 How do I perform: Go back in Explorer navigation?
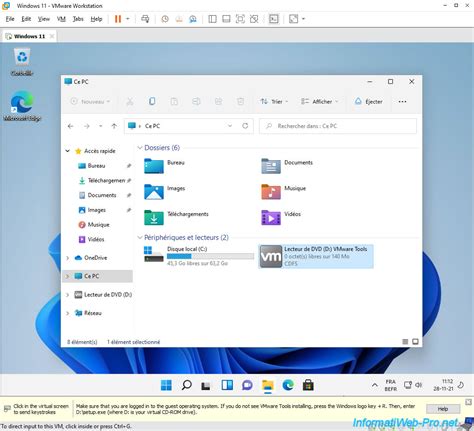click(70, 126)
